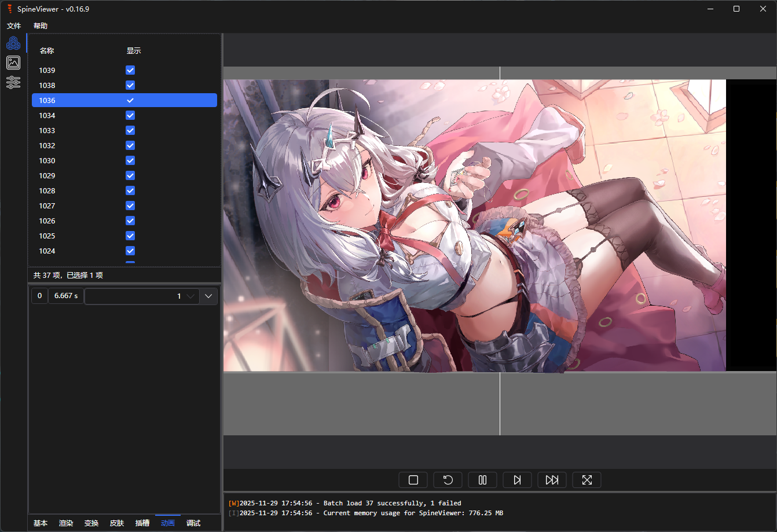The height and width of the screenshot is (532, 777).
Task: Select the list row named 1038
Action: (x=124, y=85)
